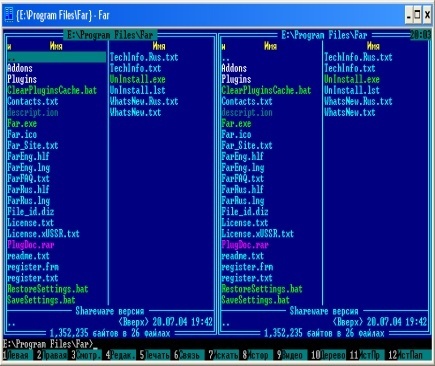Select Far.exe in left panel
This screenshot has height=366, width=435.
click(22, 123)
